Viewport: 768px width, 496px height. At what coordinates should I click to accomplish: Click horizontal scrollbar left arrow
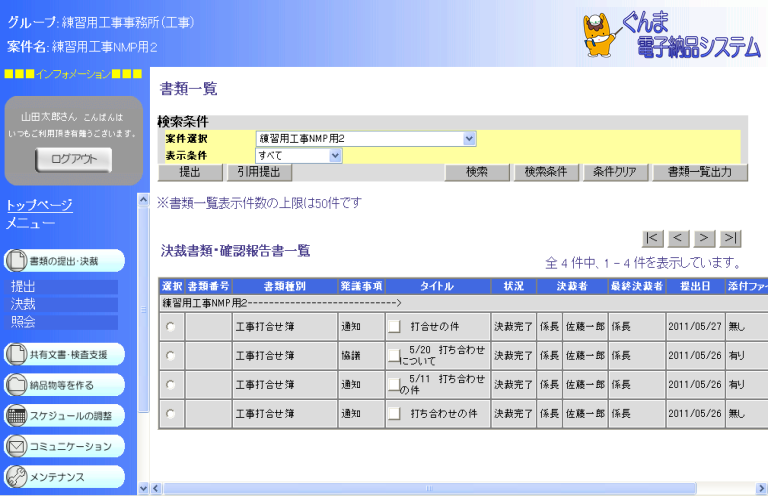[x=156, y=488]
